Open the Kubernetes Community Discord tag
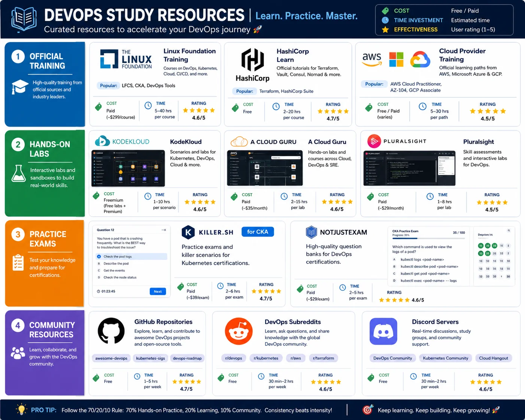 point(446,358)
